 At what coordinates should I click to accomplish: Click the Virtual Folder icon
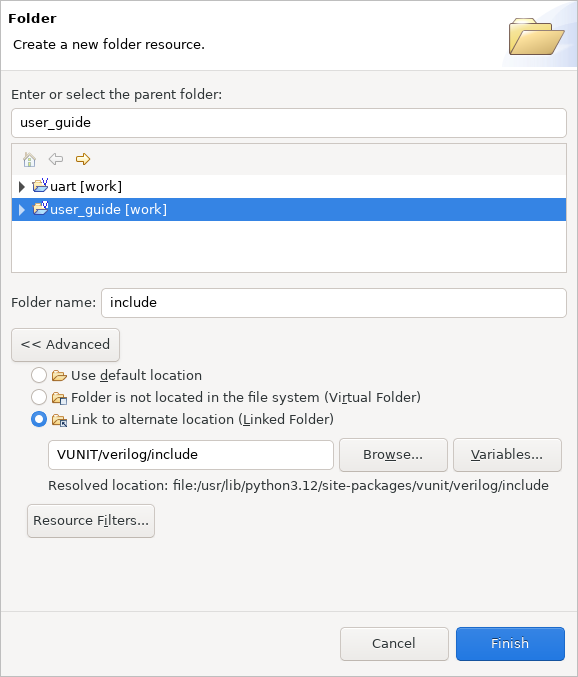pos(59,398)
